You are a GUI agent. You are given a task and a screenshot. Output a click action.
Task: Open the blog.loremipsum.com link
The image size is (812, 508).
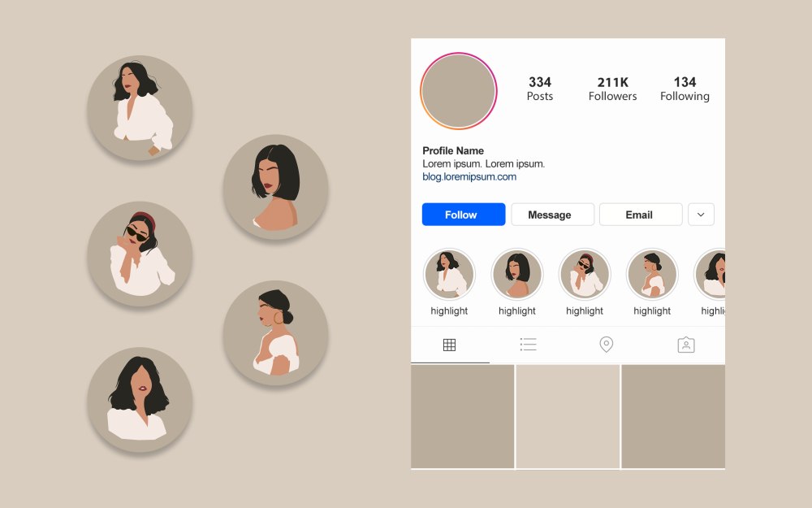469,176
